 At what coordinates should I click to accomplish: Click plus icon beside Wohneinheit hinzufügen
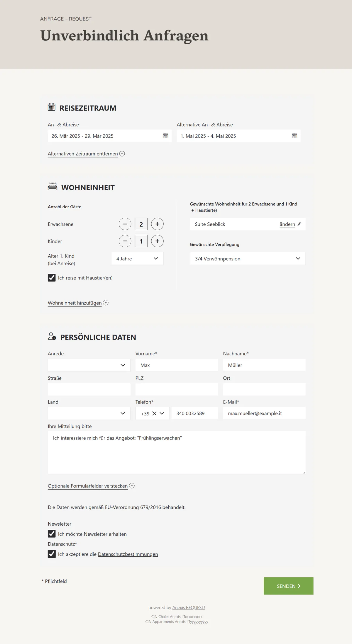pos(106,303)
